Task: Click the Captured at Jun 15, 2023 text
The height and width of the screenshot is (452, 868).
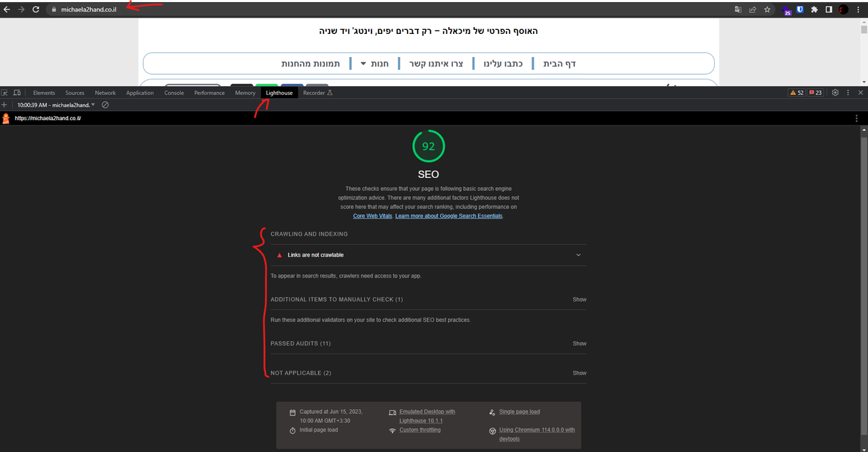Action: coord(331,416)
